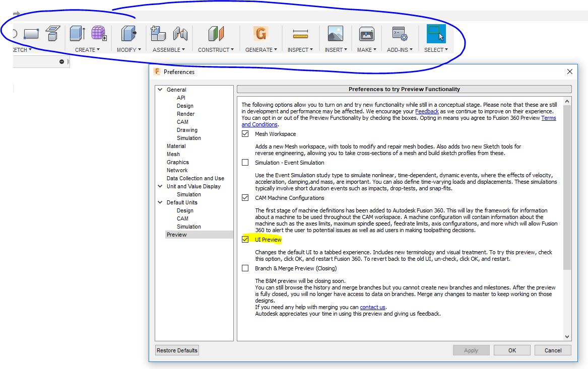Click the scrollbar up arrow
The width and height of the screenshot is (588, 369).
[x=567, y=102]
